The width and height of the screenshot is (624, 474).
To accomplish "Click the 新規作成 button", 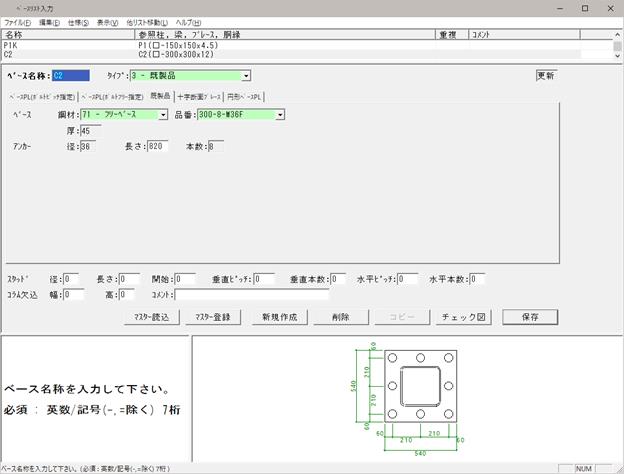I will pyautogui.click(x=280, y=317).
